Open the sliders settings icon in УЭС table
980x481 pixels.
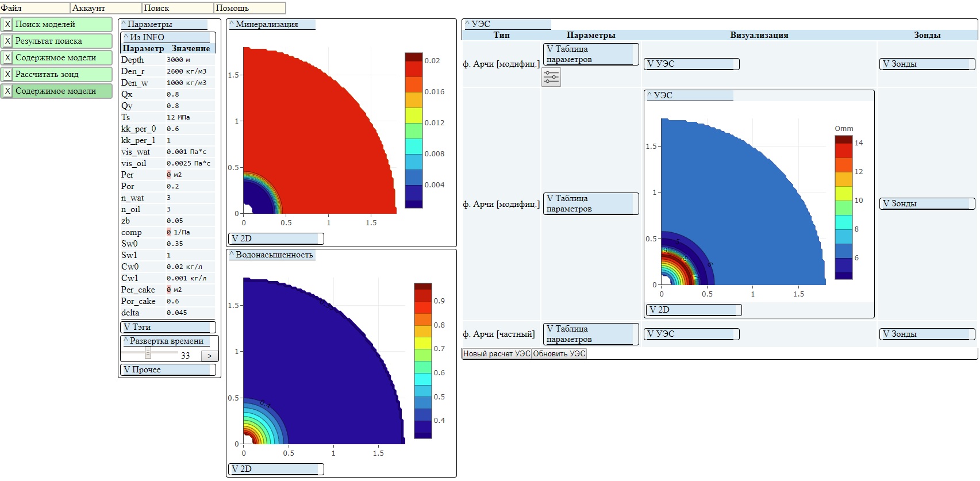pos(551,77)
